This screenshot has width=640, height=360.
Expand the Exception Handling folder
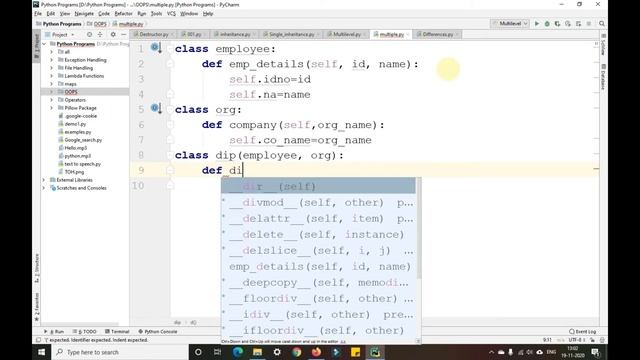51,60
